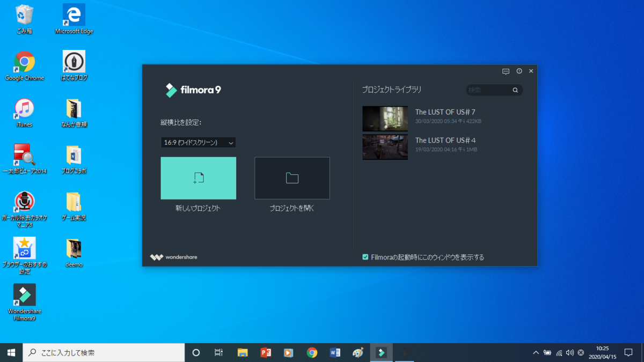This screenshot has height=362, width=644.
Task: Click the filmora9 logo
Action: (193, 90)
